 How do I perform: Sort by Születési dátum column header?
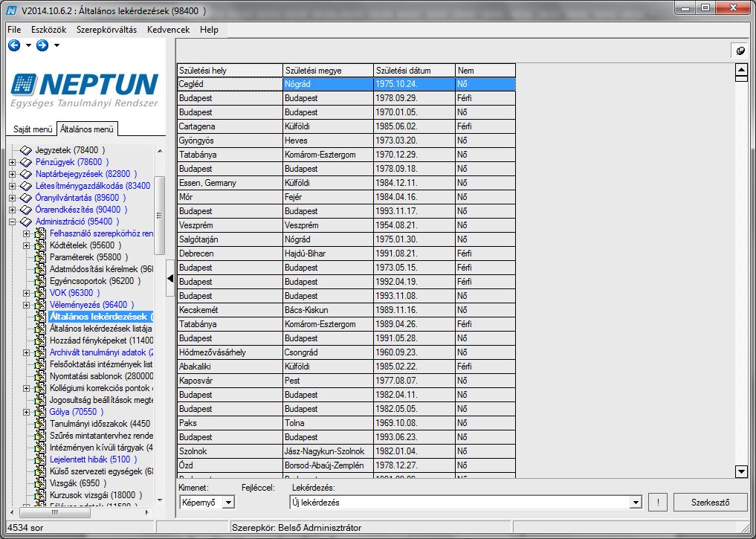[x=415, y=71]
